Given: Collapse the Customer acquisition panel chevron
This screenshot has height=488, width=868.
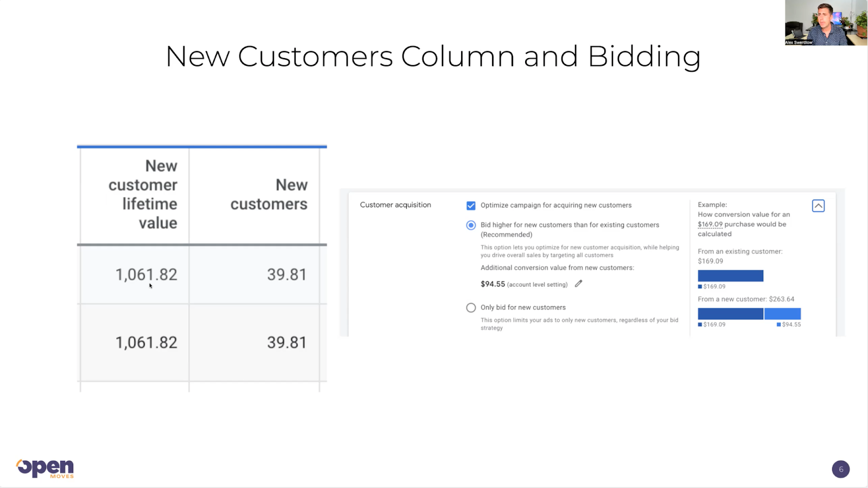Looking at the screenshot, I should (818, 206).
